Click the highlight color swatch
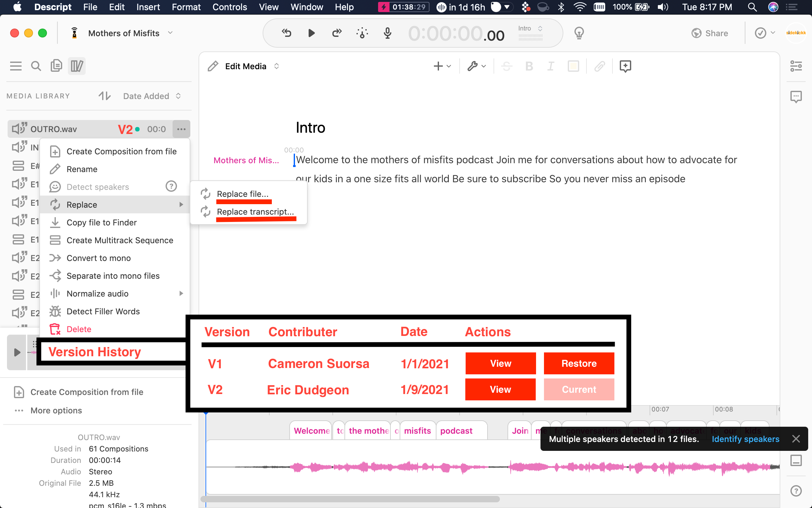The height and width of the screenshot is (508, 812). tap(573, 66)
